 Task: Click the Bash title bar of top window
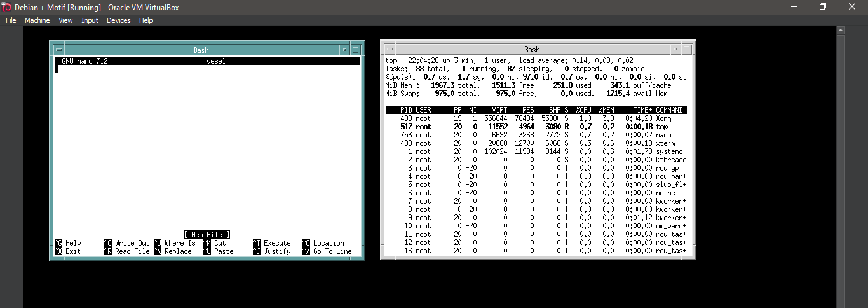(x=532, y=49)
